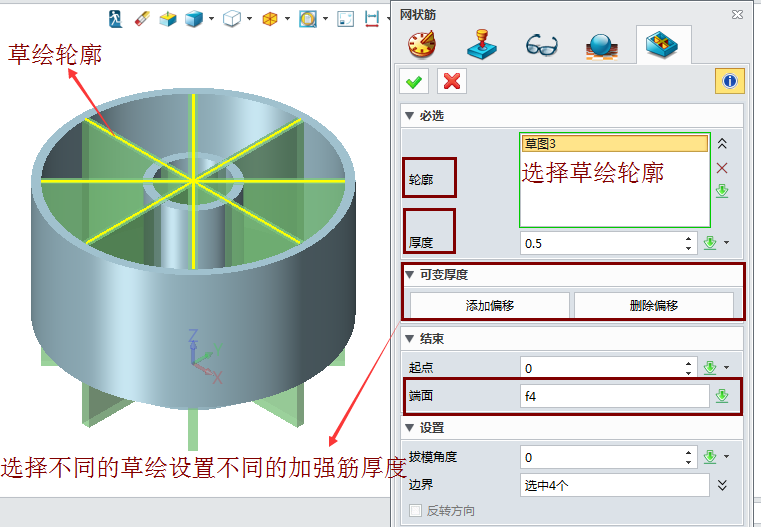The width and height of the screenshot is (761, 527).
Task: Open the blue info help icon
Action: (x=729, y=81)
